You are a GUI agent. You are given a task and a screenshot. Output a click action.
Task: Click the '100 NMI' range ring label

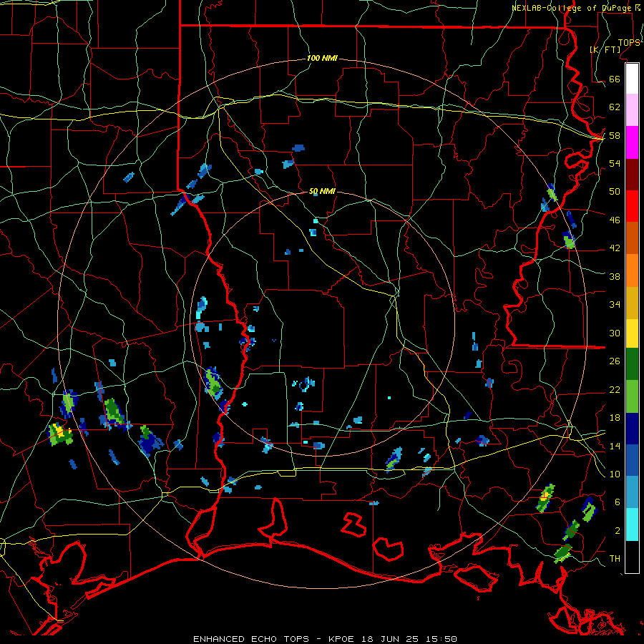(x=322, y=59)
